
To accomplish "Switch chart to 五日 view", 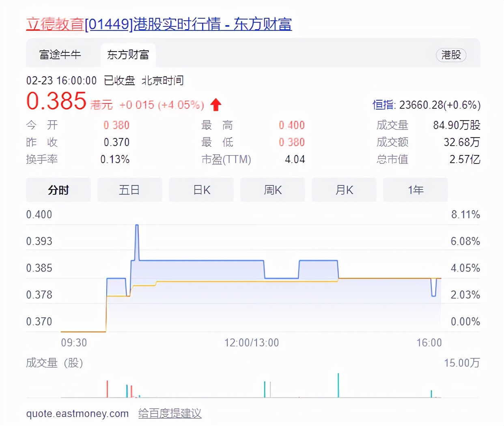I will tap(129, 190).
